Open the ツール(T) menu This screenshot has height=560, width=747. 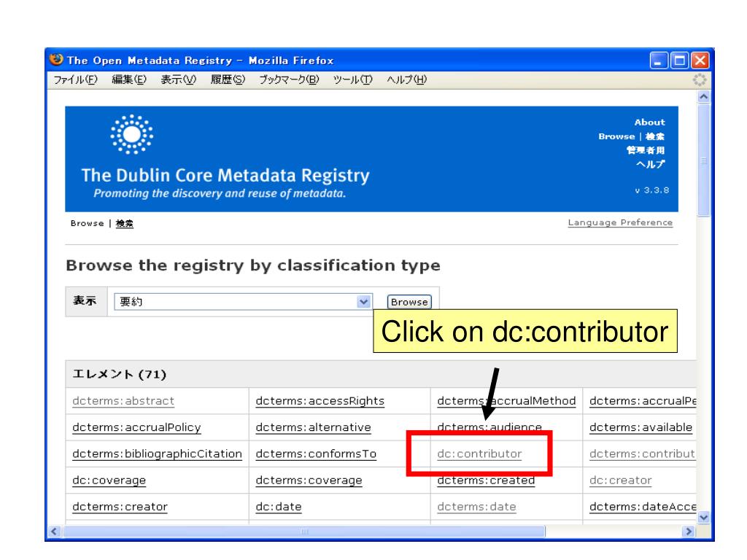[352, 79]
